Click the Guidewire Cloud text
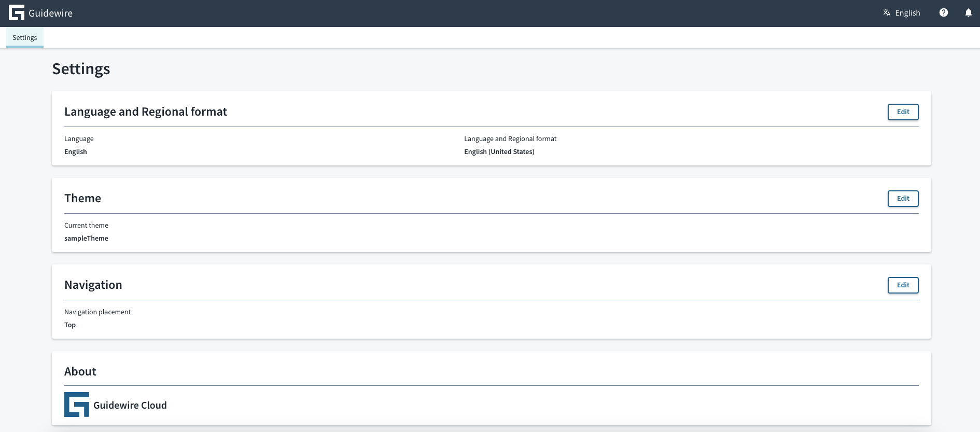The height and width of the screenshot is (432, 980). point(130,405)
